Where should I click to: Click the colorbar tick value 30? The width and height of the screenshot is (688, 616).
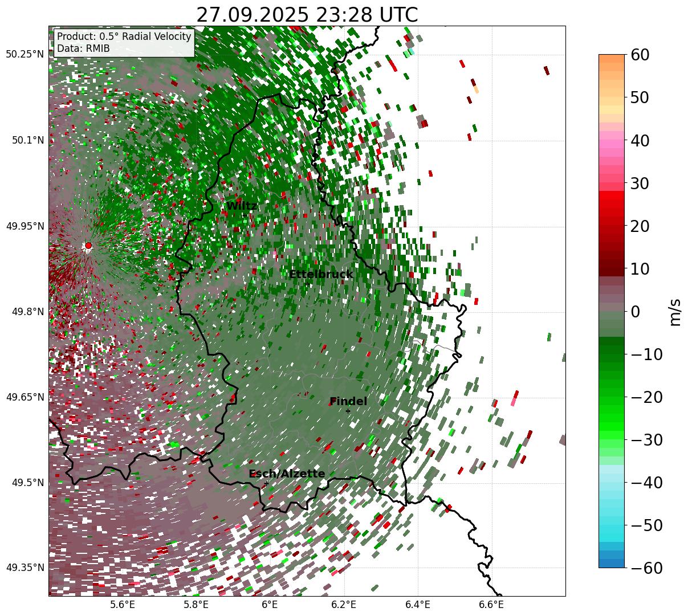tap(639, 183)
